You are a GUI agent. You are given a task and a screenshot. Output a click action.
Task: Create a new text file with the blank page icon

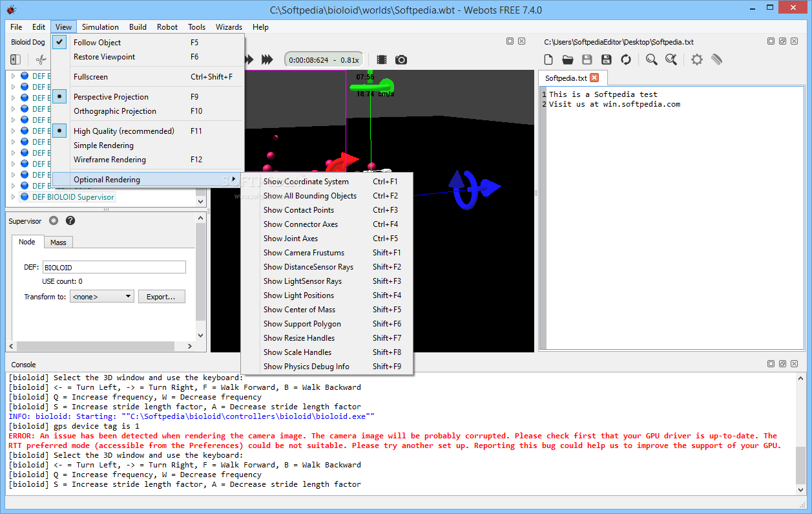click(x=548, y=59)
